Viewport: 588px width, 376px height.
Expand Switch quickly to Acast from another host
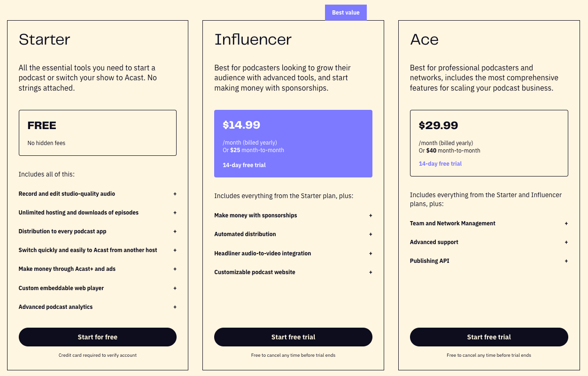click(x=88, y=250)
